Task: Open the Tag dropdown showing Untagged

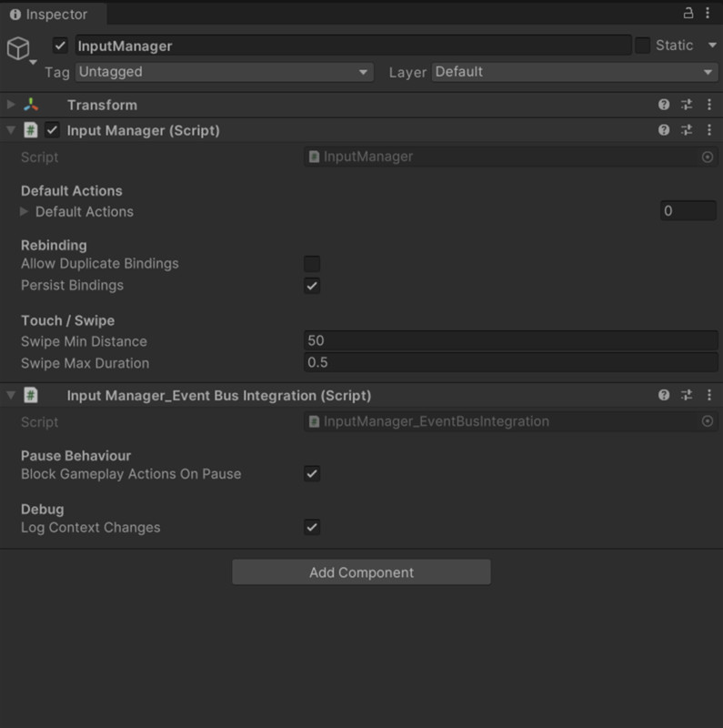Action: pyautogui.click(x=224, y=72)
